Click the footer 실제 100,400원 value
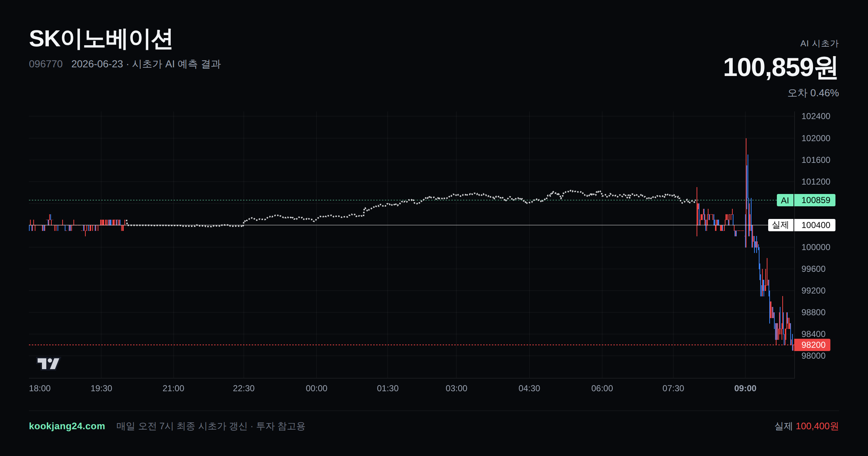Image resolution: width=868 pixels, height=456 pixels. (807, 426)
